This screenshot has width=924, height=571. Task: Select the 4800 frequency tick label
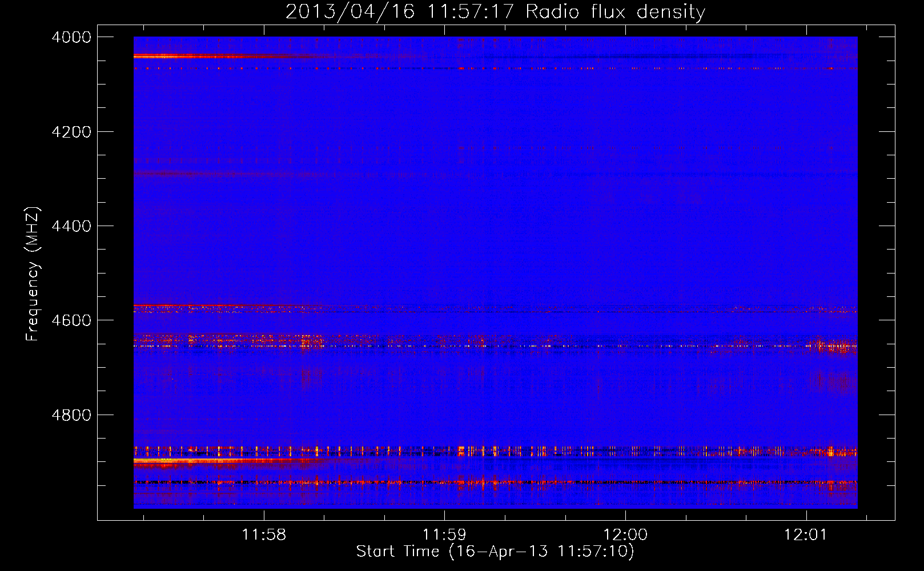coord(71,415)
